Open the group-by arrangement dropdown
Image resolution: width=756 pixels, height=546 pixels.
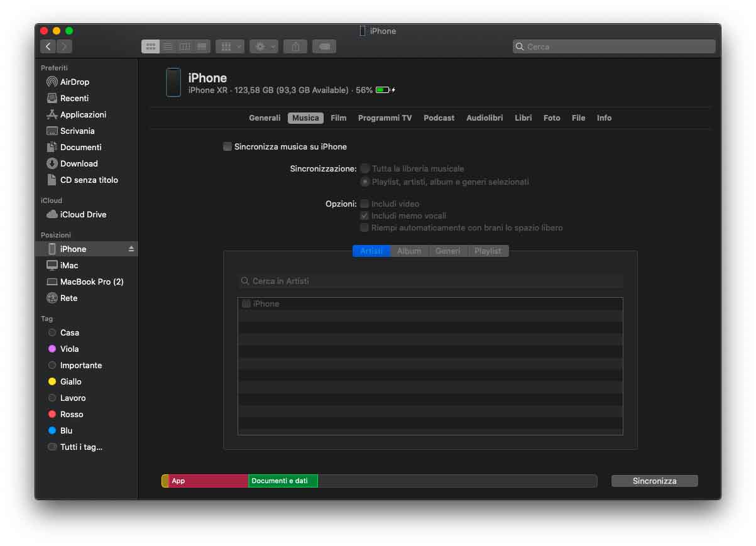(230, 46)
